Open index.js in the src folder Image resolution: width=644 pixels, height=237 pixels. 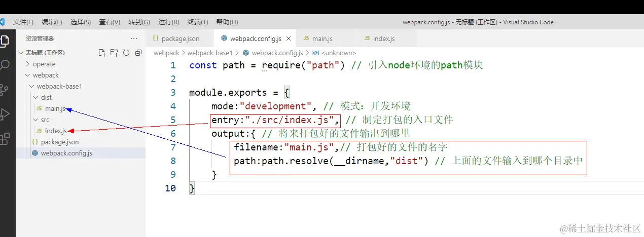[56, 131]
